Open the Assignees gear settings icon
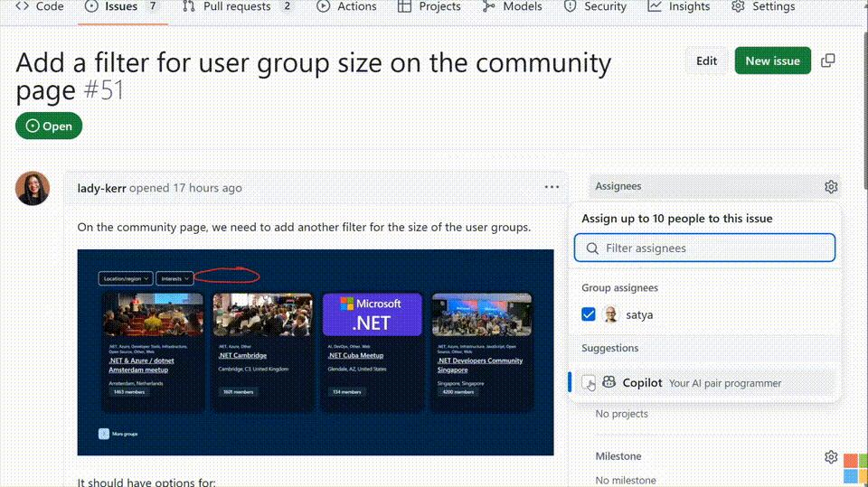Viewport: 868px width, 487px height. (x=830, y=187)
